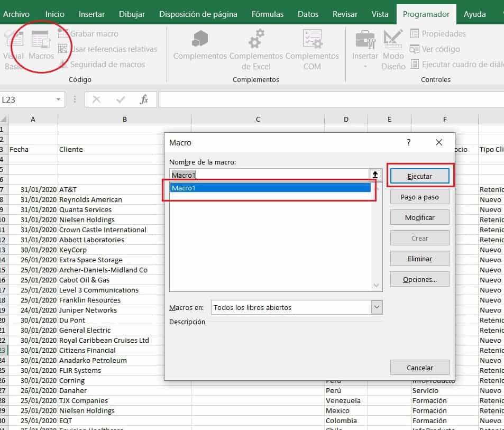
Task: Open control Propiedades
Action: click(438, 33)
